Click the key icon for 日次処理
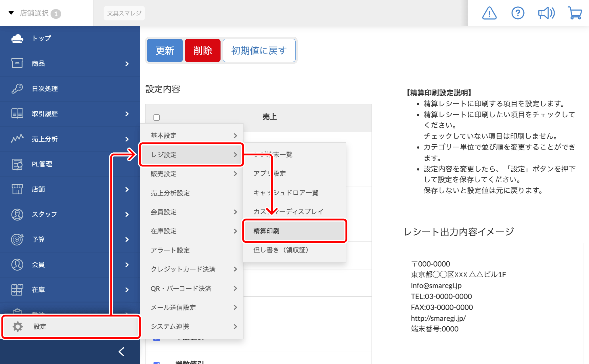The width and height of the screenshot is (589, 364). coord(17,89)
